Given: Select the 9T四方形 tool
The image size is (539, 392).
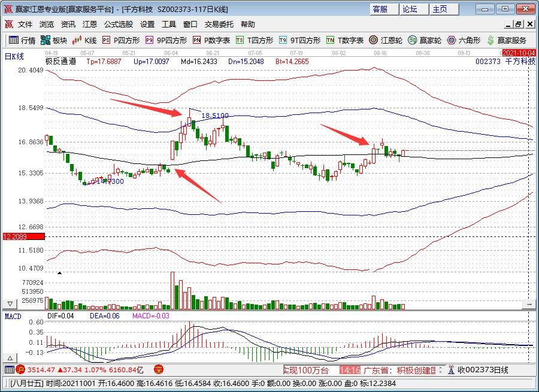Looking at the screenshot, I should (300, 41).
